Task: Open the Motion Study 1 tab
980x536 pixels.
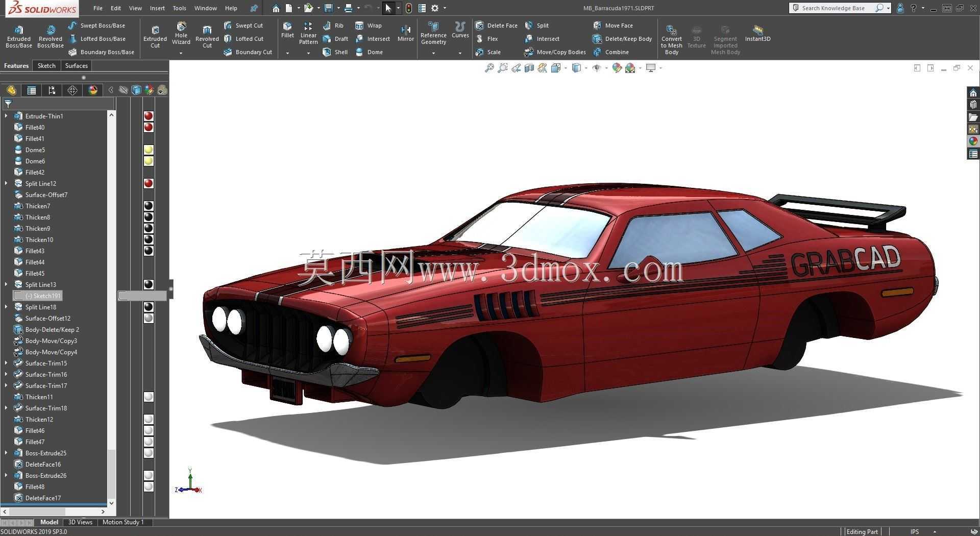Action: coord(123,522)
